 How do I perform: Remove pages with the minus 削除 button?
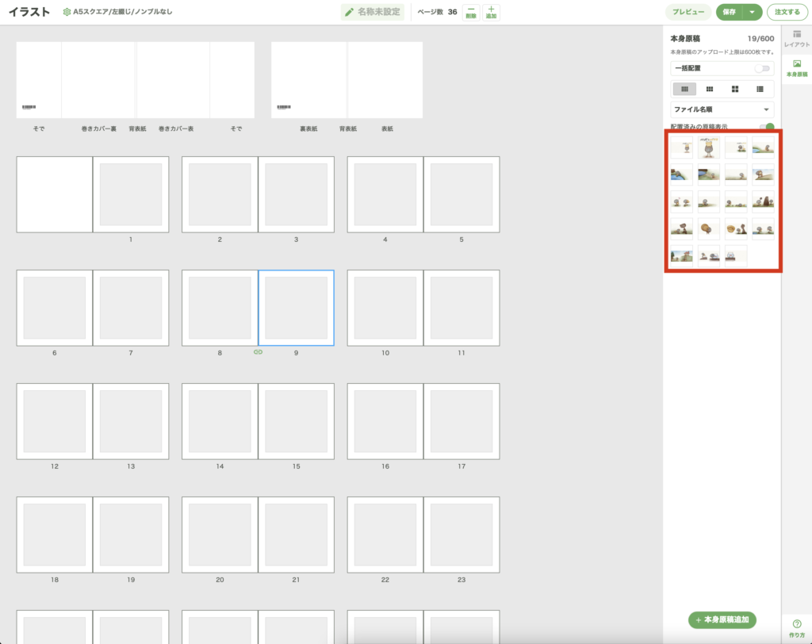point(471,12)
